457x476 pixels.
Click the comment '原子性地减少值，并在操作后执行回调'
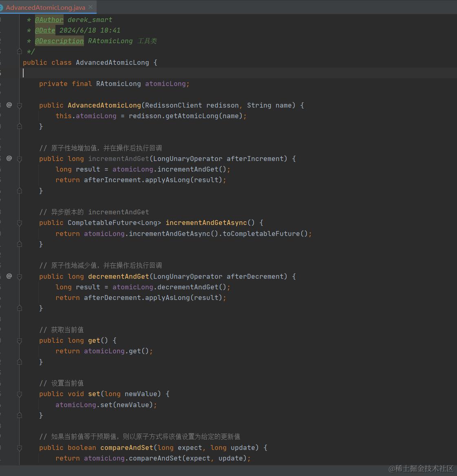click(x=101, y=266)
